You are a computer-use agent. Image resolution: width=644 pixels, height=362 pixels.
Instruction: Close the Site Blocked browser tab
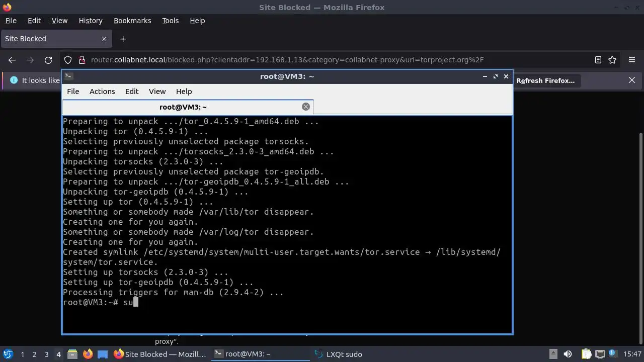[104, 39]
